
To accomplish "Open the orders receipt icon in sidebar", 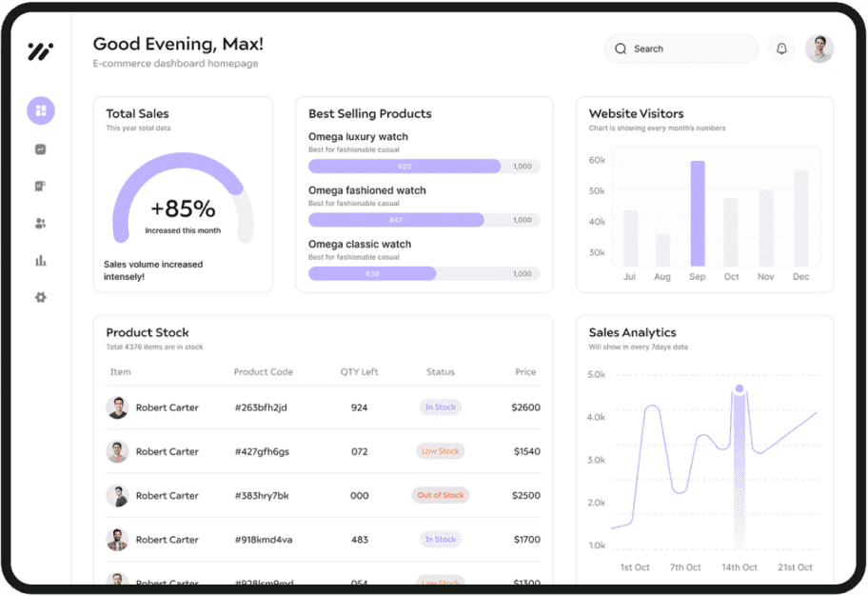I will point(41,187).
